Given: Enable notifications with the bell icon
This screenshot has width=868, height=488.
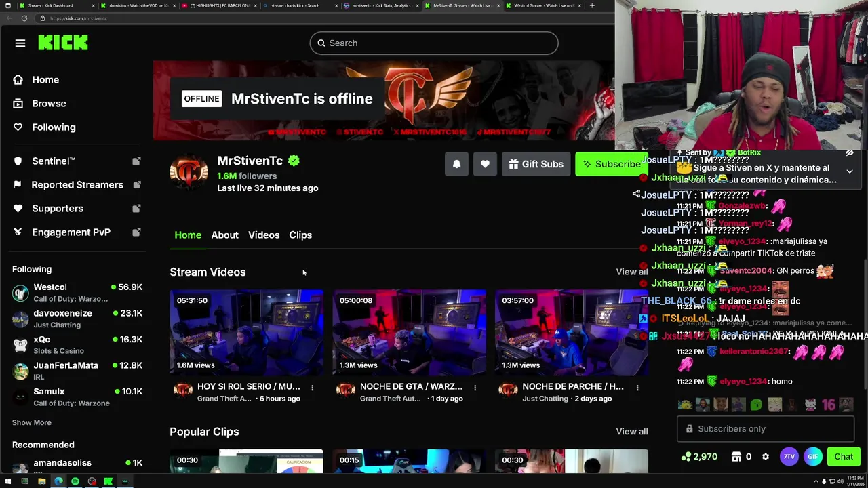Looking at the screenshot, I should tap(456, 164).
